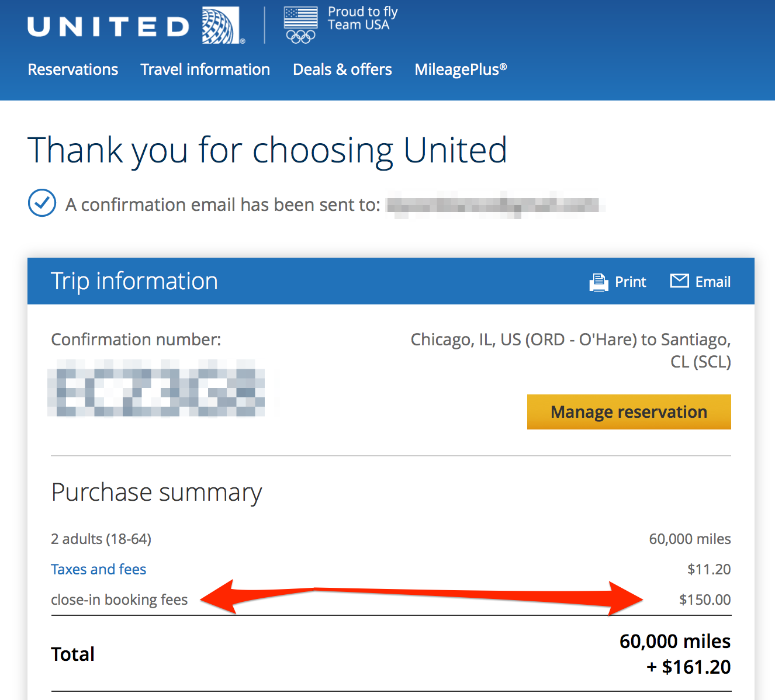Click the confirmation checkmark icon

(x=41, y=203)
